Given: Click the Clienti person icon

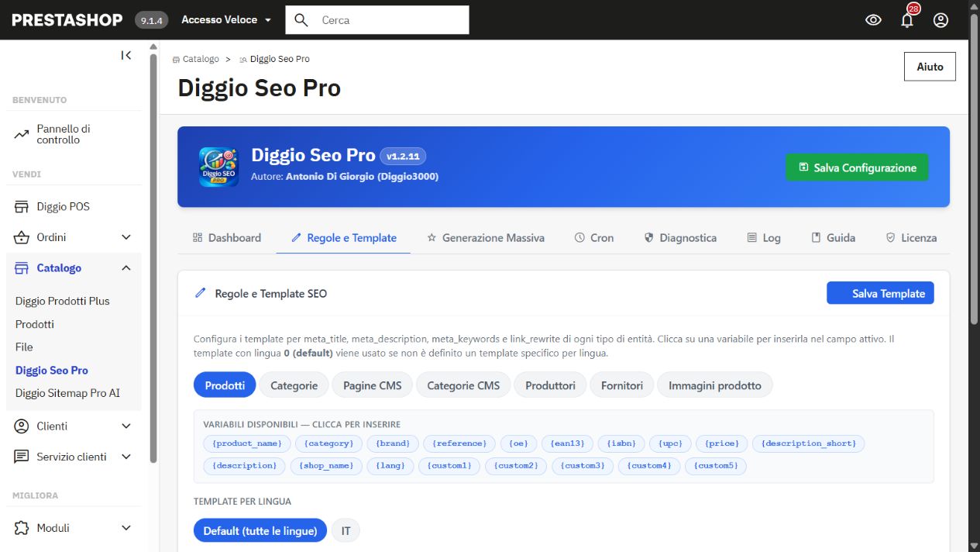Looking at the screenshot, I should (22, 426).
